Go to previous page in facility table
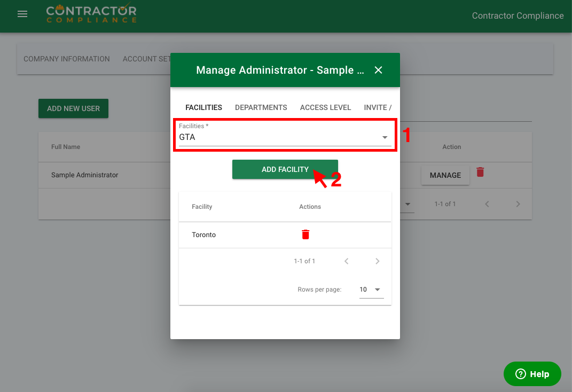This screenshot has width=572, height=392. click(346, 261)
